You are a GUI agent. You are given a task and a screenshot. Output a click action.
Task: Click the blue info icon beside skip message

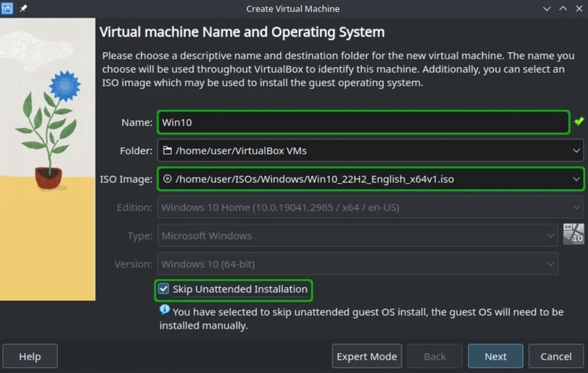[165, 310]
